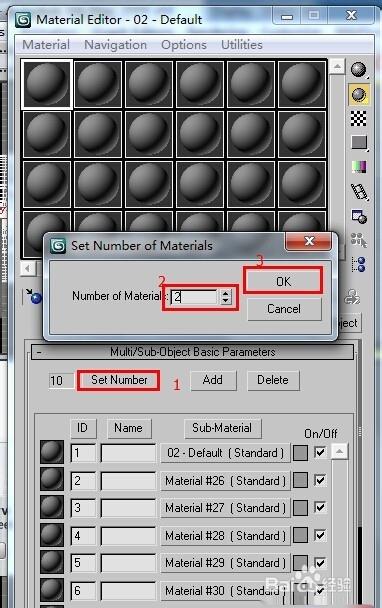Click the ID field of material 6

[x=83, y=591]
